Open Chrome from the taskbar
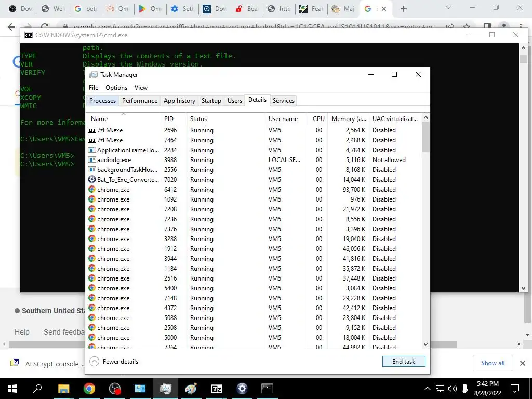This screenshot has height=399, width=532. click(89, 389)
